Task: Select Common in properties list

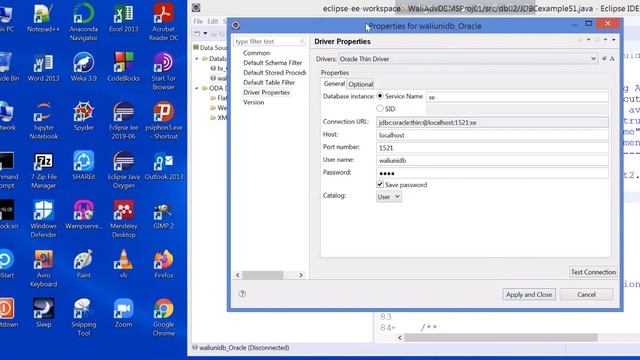Action: pos(256,53)
